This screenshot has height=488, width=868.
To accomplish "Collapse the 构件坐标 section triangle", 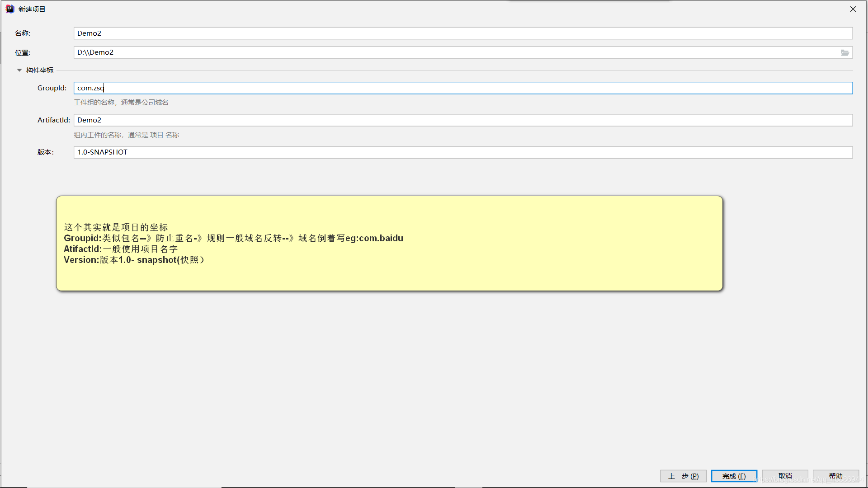I will click(x=19, y=70).
